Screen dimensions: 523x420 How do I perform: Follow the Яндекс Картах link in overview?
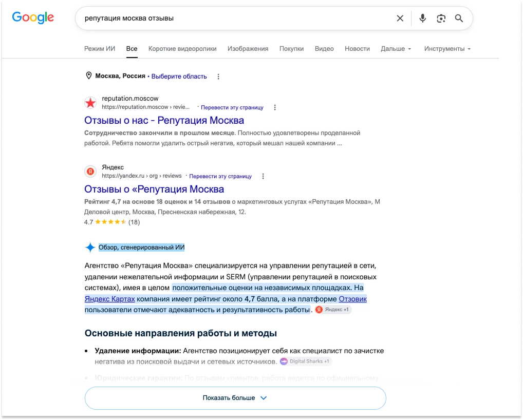110,299
